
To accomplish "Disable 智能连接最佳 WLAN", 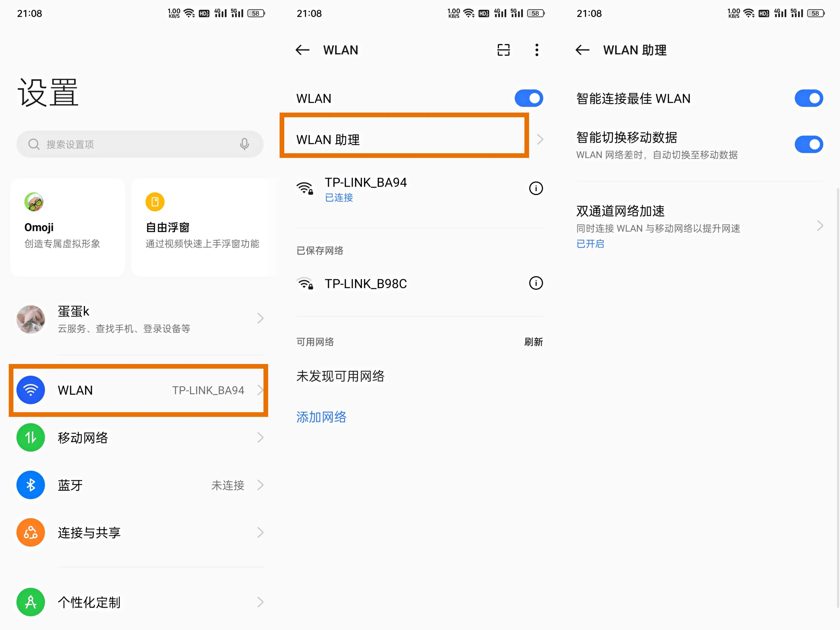I will [809, 98].
